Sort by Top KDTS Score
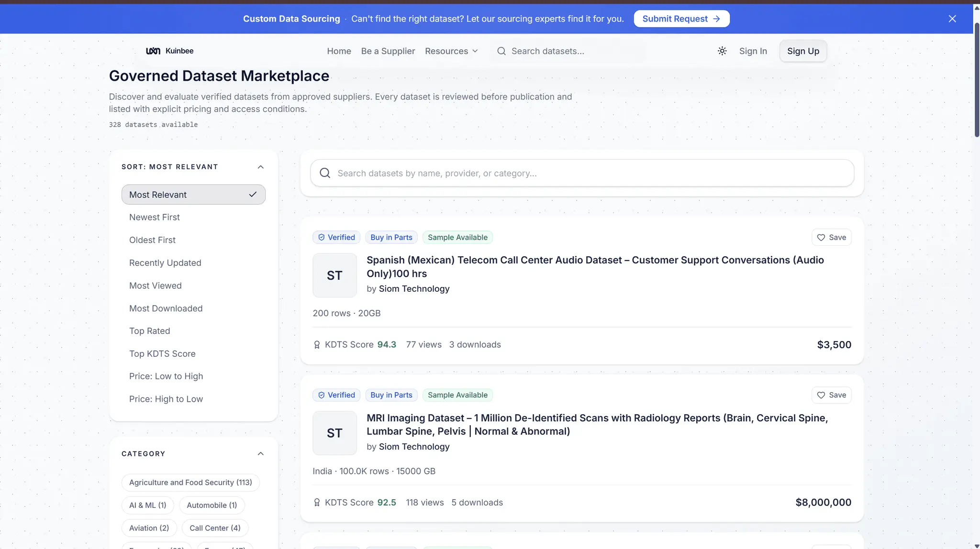The width and height of the screenshot is (980, 549). [193, 354]
